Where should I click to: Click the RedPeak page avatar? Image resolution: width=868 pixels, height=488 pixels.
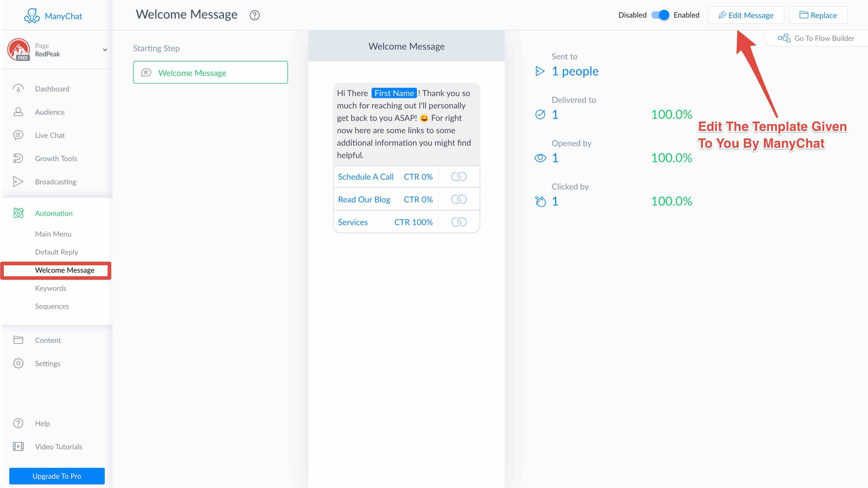pyautogui.click(x=19, y=49)
